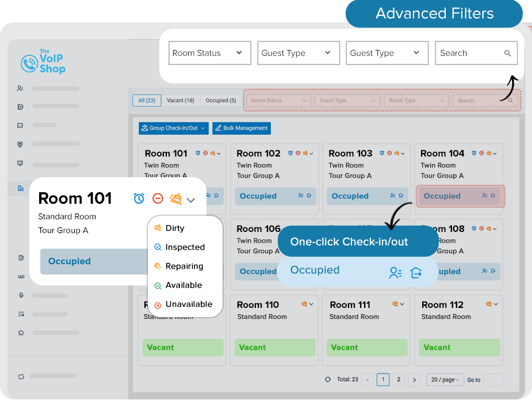Open the contacts person-list icon in sidebar

tap(20, 88)
